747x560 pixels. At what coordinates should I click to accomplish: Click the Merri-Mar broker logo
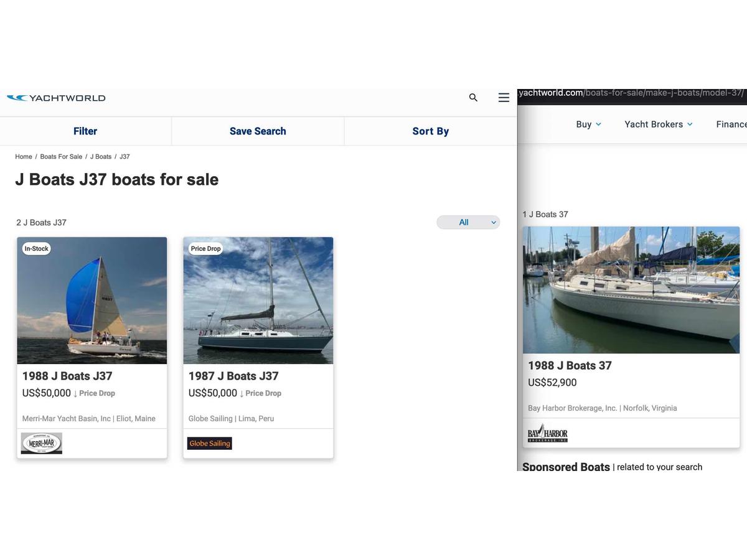(x=42, y=443)
